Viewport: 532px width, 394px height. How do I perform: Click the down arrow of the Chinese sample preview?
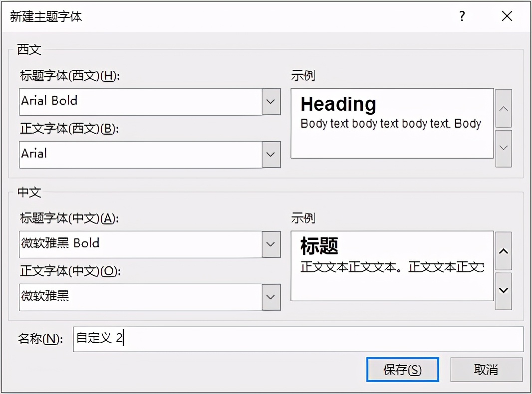point(504,291)
